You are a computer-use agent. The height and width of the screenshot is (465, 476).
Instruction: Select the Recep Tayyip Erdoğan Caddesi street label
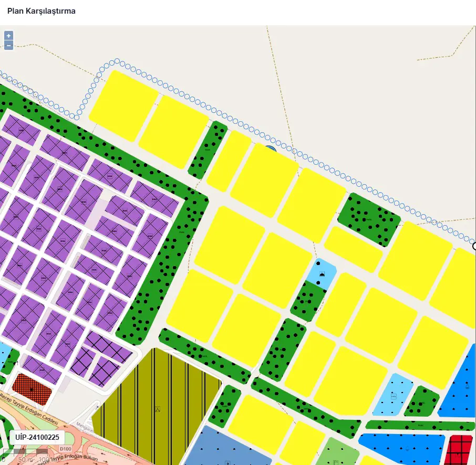click(x=29, y=409)
